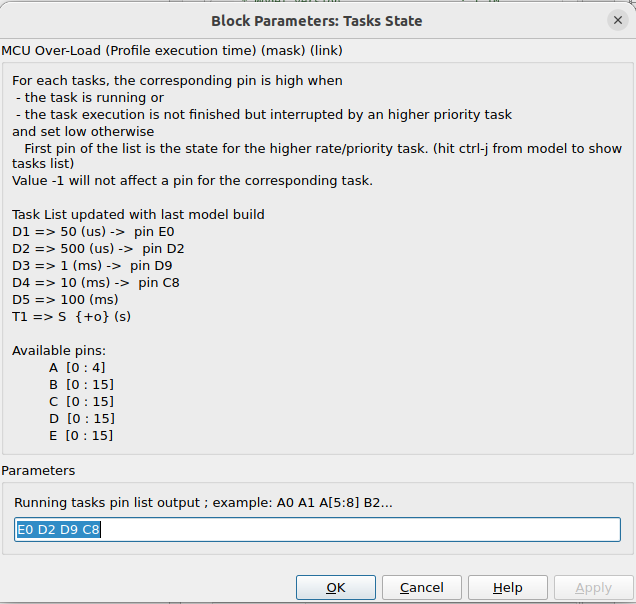Click the dialog title 'Block Parameters: Tasks State'
Image resolution: width=636 pixels, height=604 pixels.
click(316, 21)
